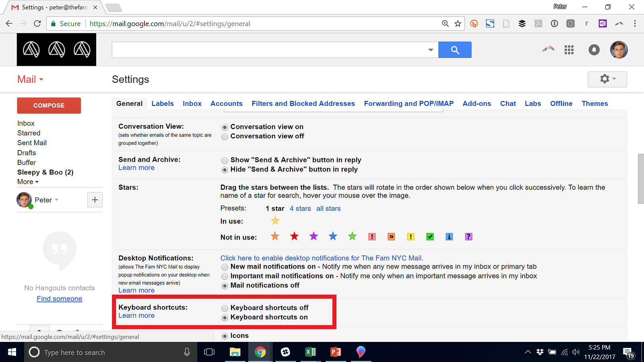Click the Gmail search input field
Viewport: 644px width, 362px height.
(x=270, y=50)
